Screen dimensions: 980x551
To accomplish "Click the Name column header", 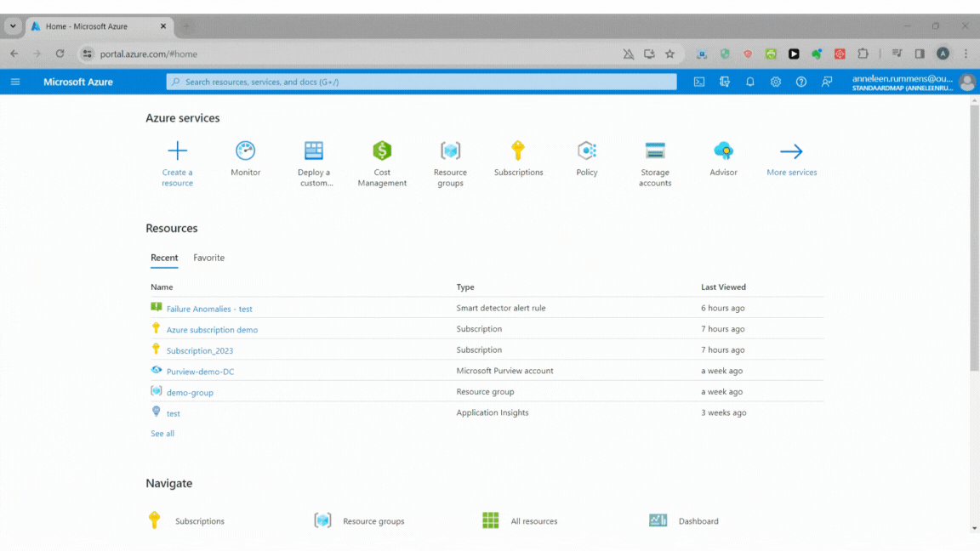I will pos(162,287).
